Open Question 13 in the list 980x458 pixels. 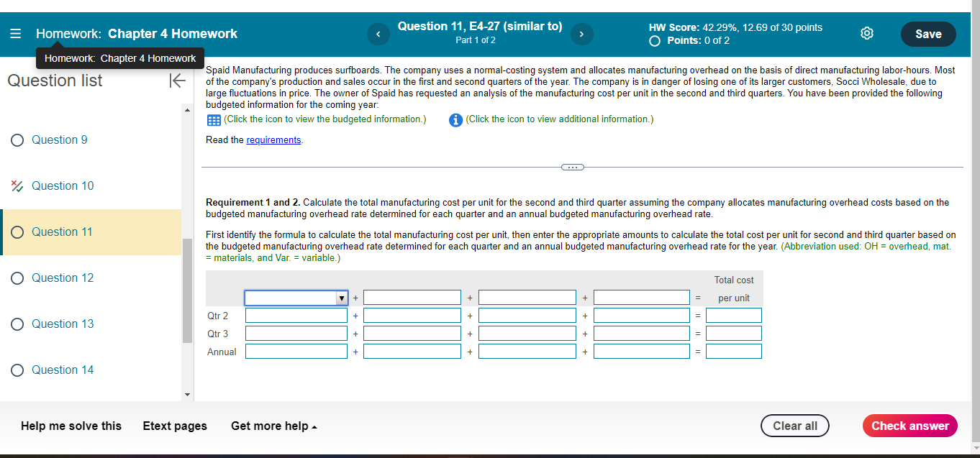[x=63, y=324]
